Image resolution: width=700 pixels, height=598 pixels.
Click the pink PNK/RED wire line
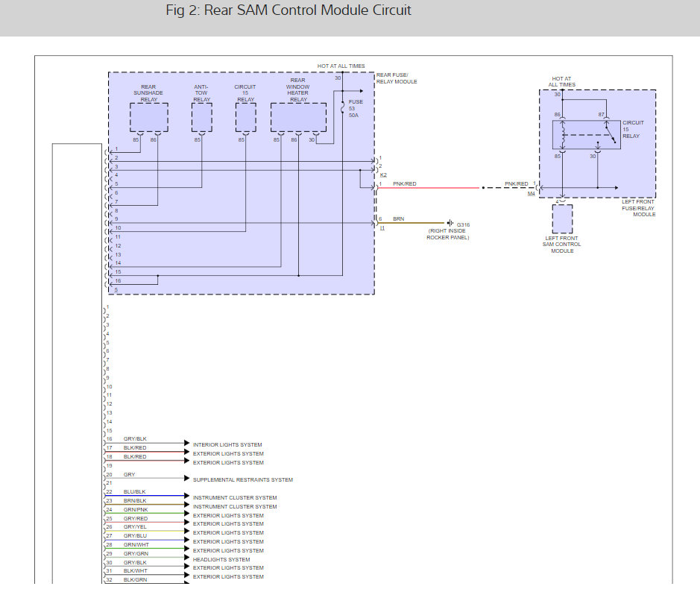429,188
